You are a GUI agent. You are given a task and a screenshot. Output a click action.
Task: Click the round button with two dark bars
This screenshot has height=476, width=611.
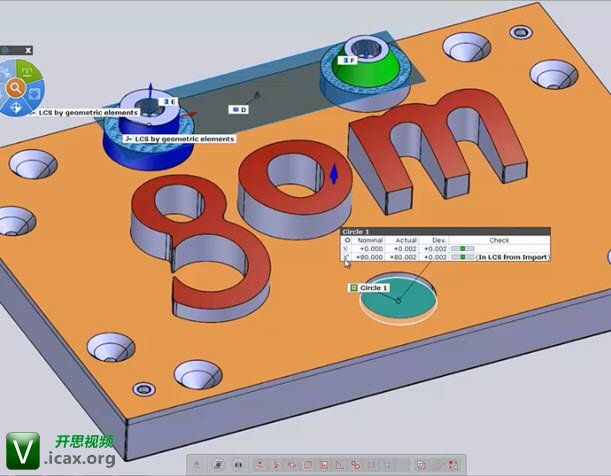point(238,464)
